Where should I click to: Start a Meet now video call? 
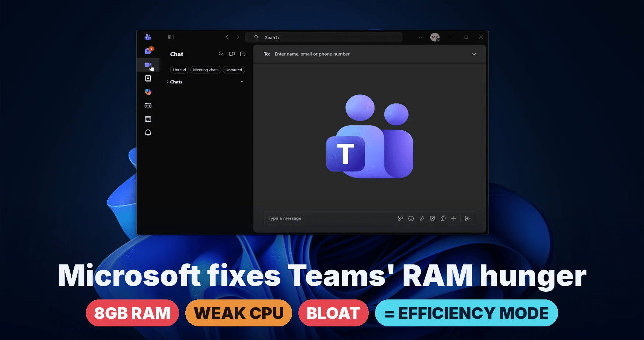coord(232,54)
